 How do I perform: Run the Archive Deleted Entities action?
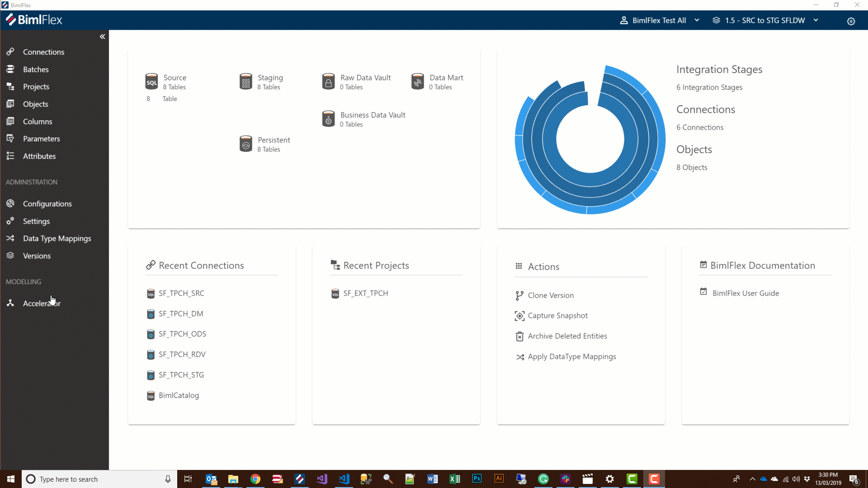pyautogui.click(x=567, y=336)
